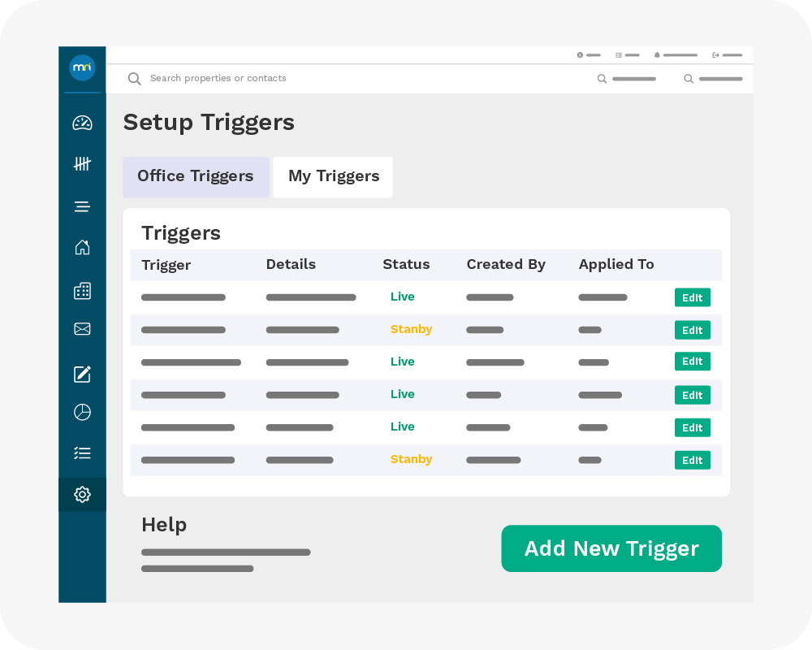Switch to the Office Triggers tab
This screenshot has width=812, height=650.
tap(196, 176)
